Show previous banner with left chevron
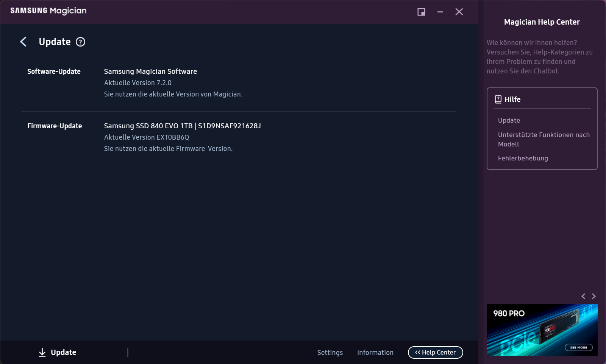 [x=583, y=296]
